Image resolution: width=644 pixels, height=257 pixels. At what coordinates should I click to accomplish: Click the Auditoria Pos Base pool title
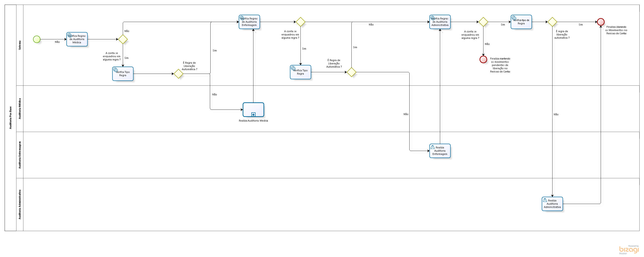(x=10, y=118)
